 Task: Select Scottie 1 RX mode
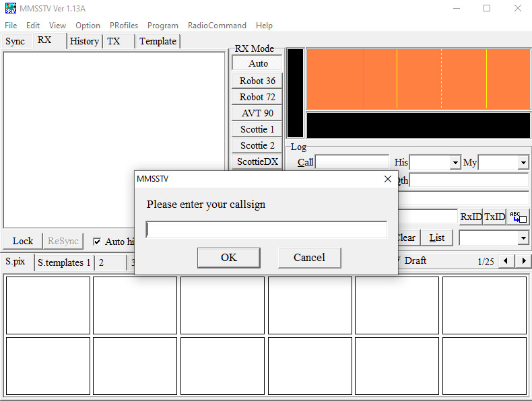pos(257,129)
